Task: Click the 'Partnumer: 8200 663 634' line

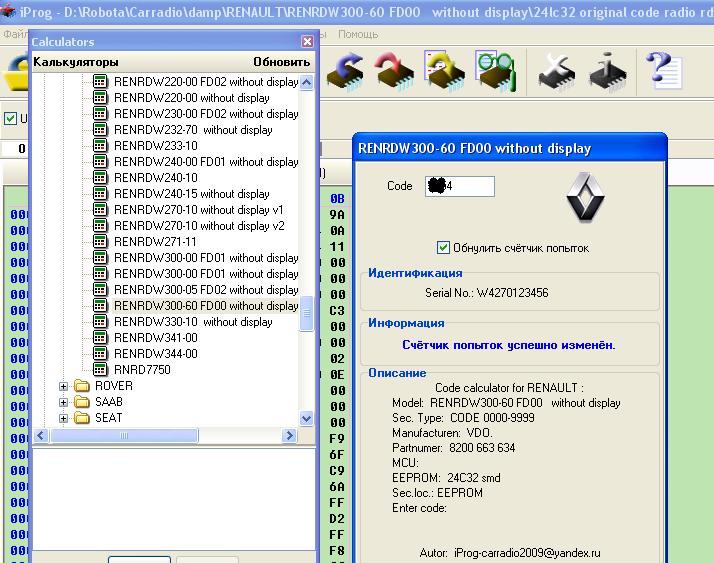Action: [454, 448]
